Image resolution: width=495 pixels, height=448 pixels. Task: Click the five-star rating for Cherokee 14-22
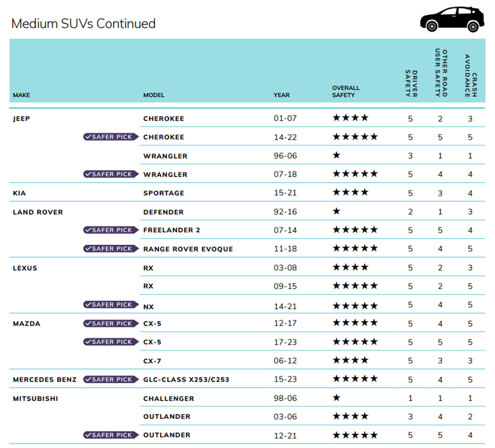(355, 137)
